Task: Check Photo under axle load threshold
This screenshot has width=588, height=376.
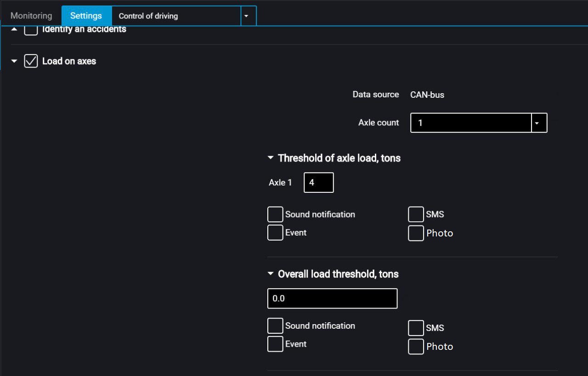Action: click(416, 233)
